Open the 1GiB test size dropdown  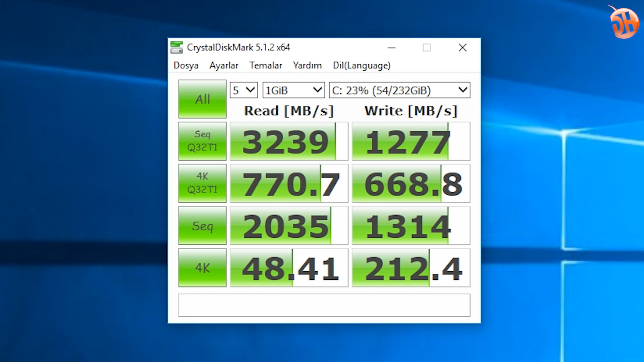[293, 90]
